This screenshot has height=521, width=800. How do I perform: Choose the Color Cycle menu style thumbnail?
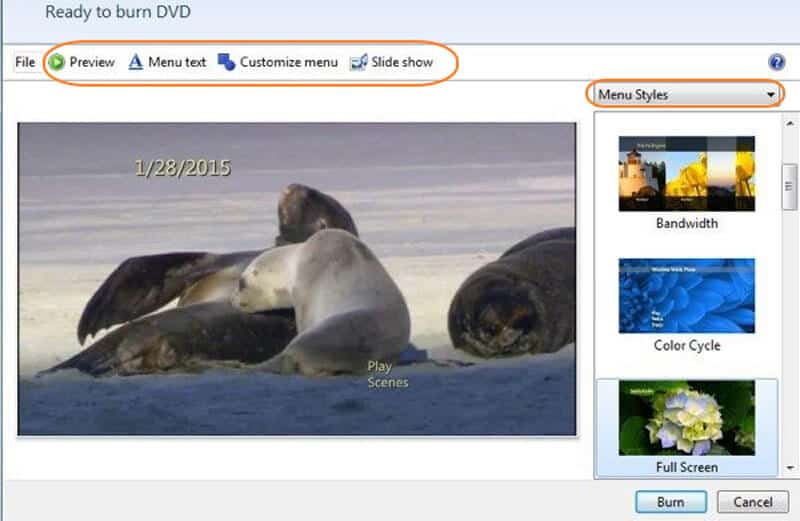686,295
